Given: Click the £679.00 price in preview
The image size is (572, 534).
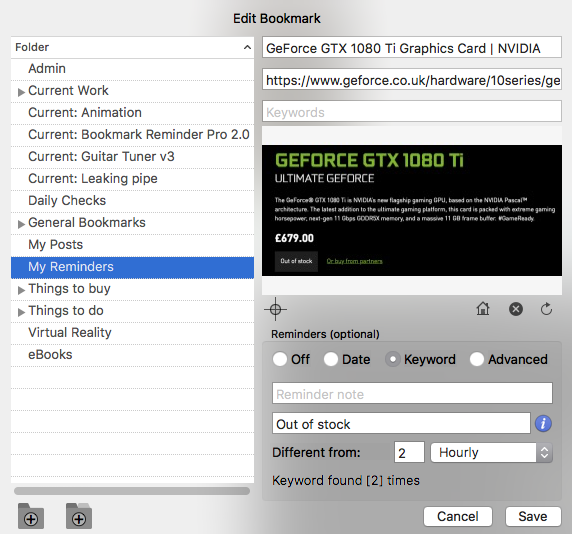Looking at the screenshot, I should tap(294, 238).
